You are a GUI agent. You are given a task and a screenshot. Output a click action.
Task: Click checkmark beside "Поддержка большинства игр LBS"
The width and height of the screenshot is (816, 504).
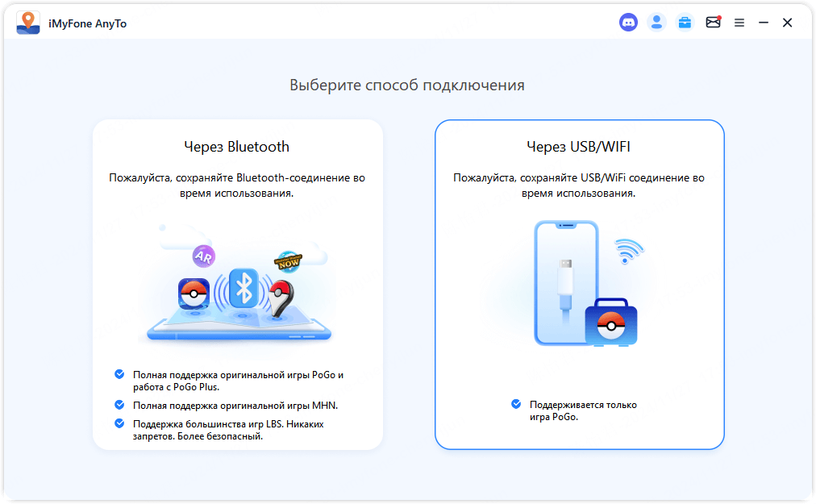tap(119, 423)
